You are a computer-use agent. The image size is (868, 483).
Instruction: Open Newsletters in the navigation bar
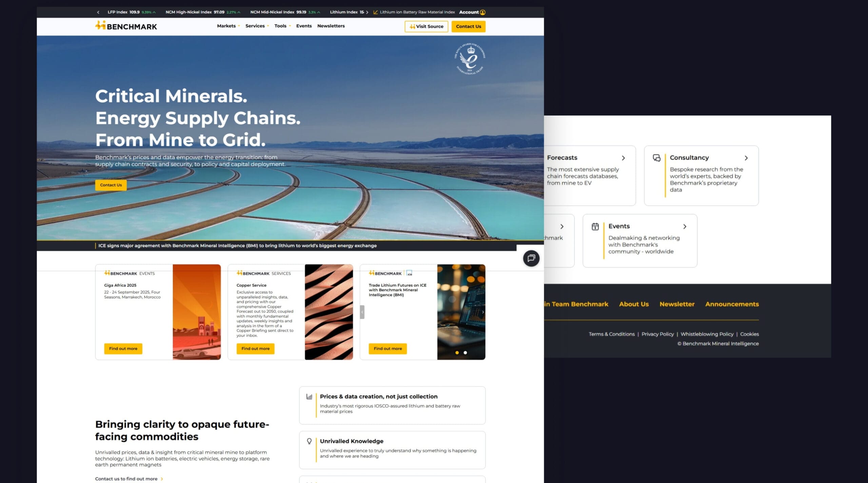pos(331,26)
